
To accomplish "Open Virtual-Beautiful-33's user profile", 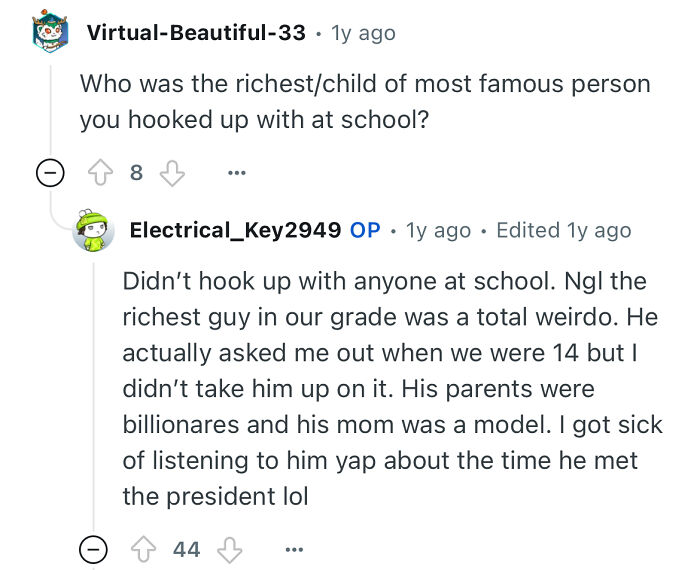I will point(196,33).
